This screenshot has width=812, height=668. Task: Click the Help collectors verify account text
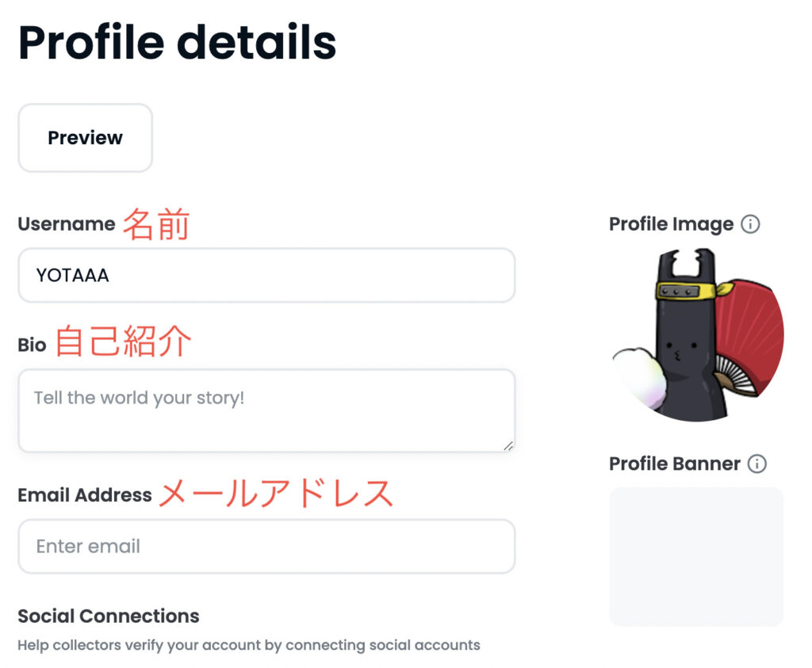pyautogui.click(x=248, y=645)
